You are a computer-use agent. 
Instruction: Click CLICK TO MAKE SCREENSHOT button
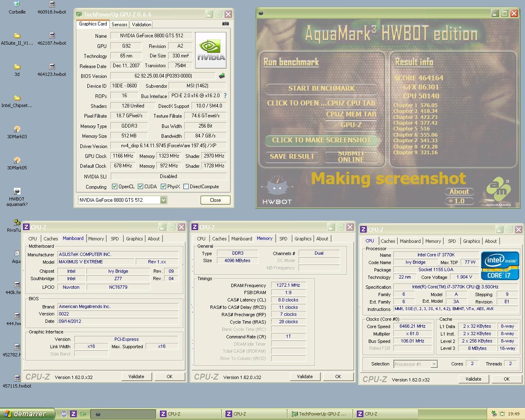click(321, 140)
